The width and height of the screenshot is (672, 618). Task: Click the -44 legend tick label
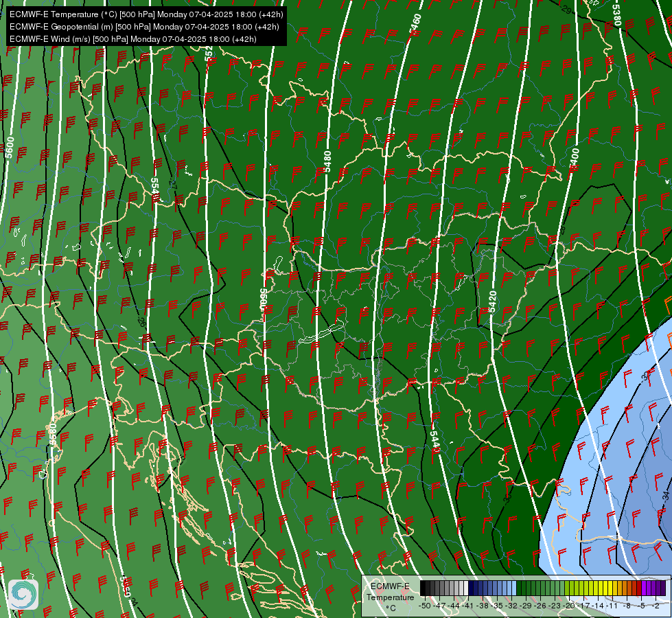tap(454, 606)
